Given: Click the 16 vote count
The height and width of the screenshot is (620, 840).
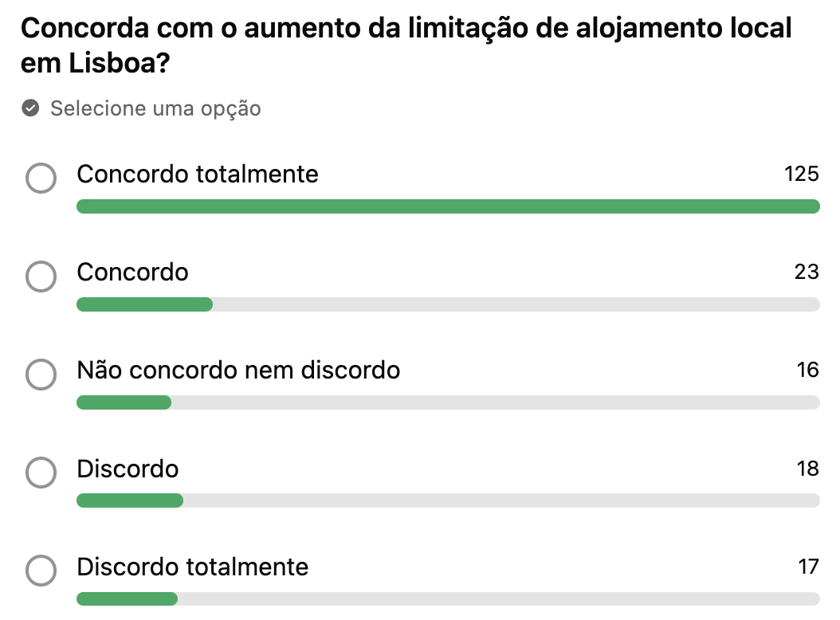Looking at the screenshot, I should tap(807, 370).
